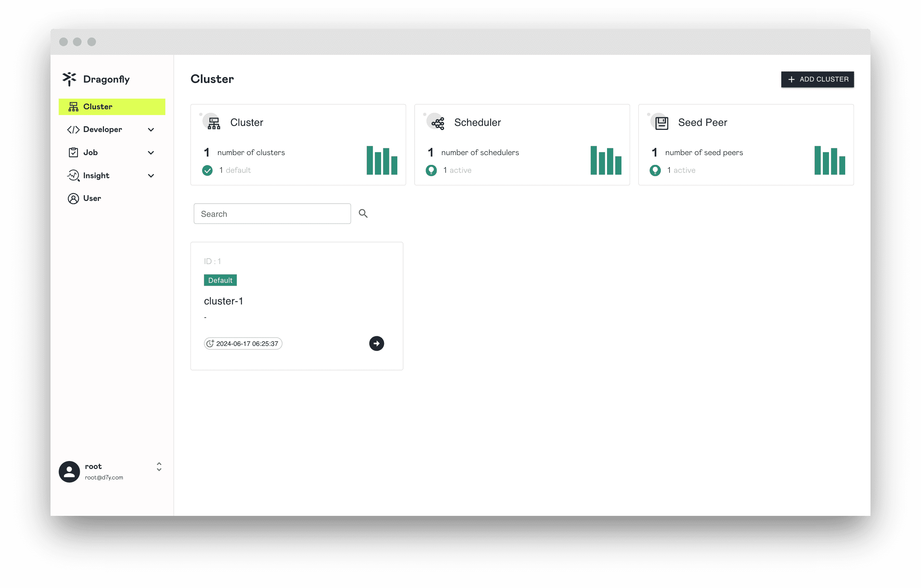Open the Cluster sidebar menu item
921x588 pixels.
click(x=112, y=107)
